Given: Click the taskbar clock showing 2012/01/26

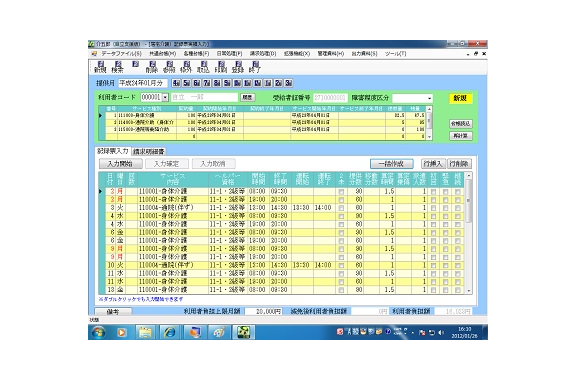Looking at the screenshot, I should [464, 333].
